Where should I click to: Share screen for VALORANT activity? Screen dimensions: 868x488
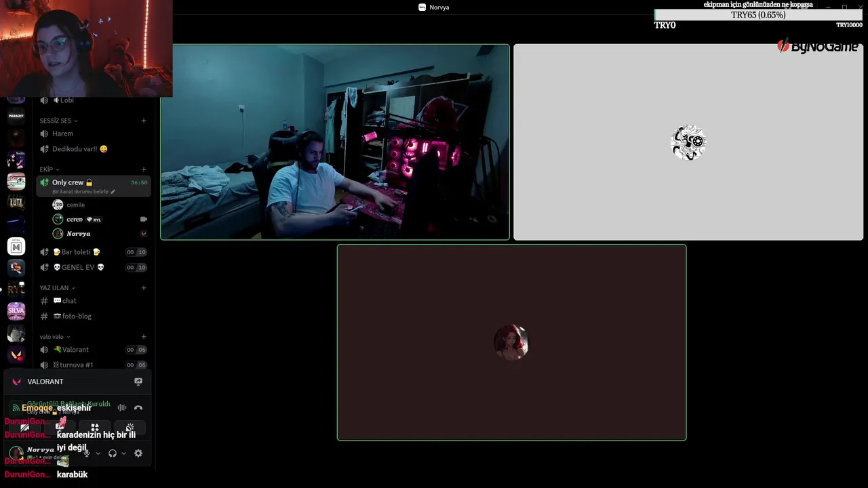pos(138,382)
